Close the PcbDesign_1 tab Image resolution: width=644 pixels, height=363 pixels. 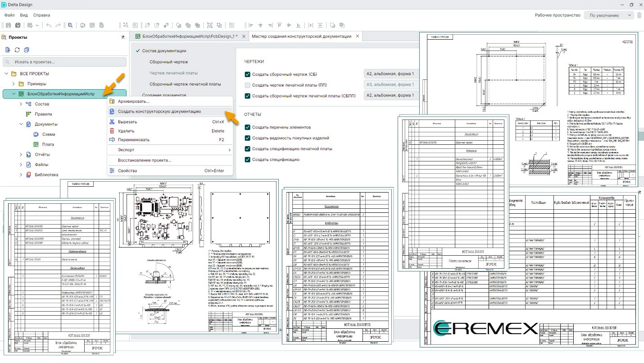coord(244,36)
